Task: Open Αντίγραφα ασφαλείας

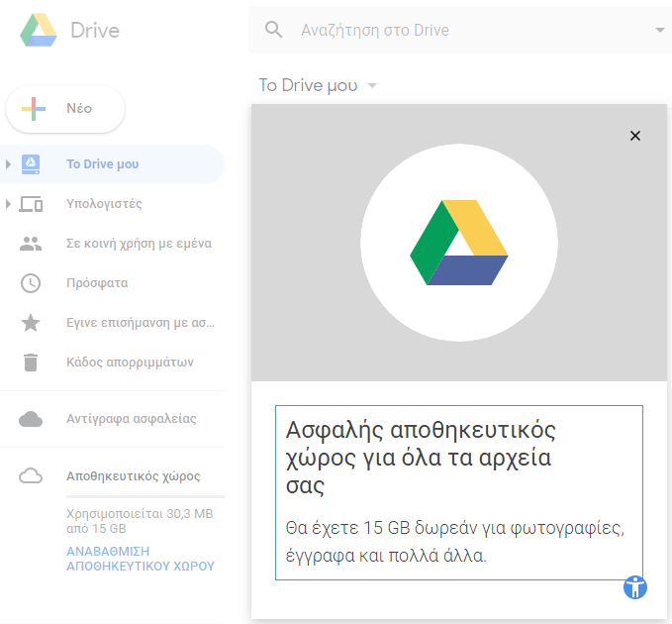Action: 132,419
